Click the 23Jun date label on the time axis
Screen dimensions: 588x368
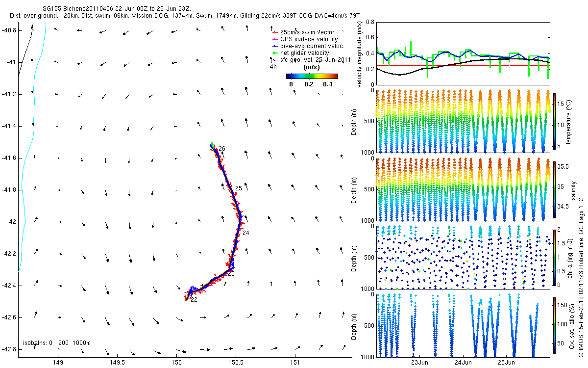(x=420, y=363)
